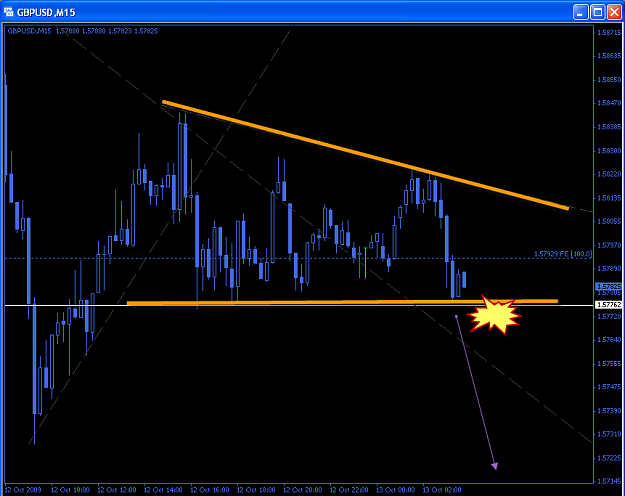Click price scale value 1.57970
Image resolution: width=625 pixels, height=496 pixels.
pyautogui.click(x=609, y=245)
